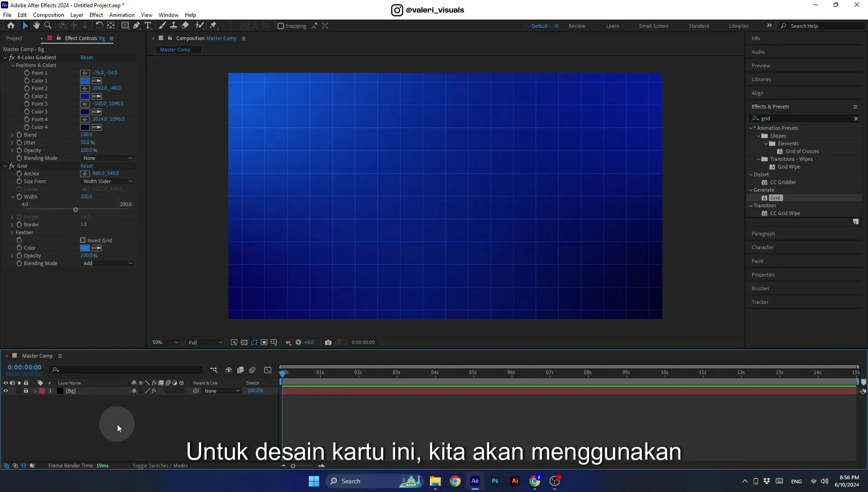The image size is (868, 492).
Task: Toggle the Grid Width property stopwatch
Action: point(19,197)
